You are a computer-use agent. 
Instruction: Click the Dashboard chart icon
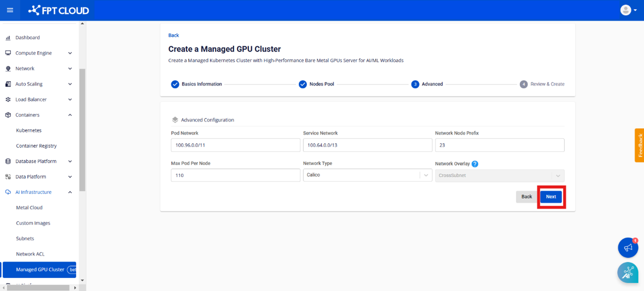[x=8, y=38]
